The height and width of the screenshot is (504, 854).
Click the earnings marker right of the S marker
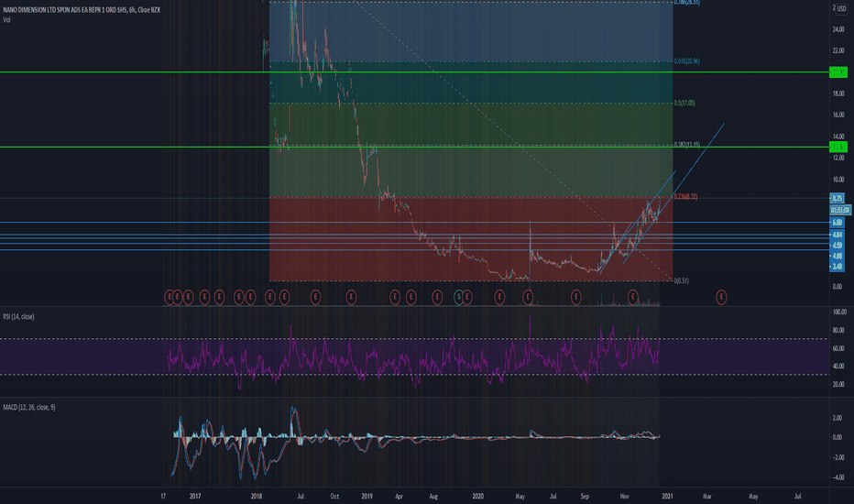tap(467, 297)
